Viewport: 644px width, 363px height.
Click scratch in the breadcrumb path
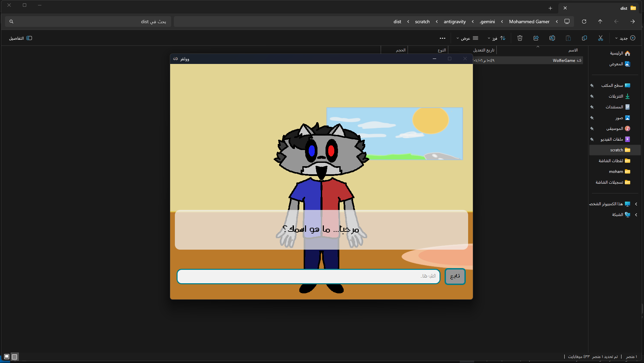tap(422, 22)
